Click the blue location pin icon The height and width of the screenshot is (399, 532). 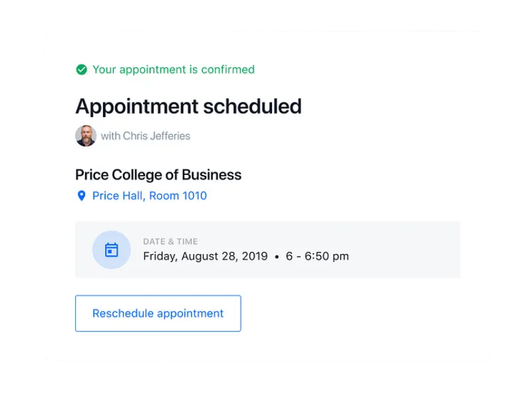point(81,196)
